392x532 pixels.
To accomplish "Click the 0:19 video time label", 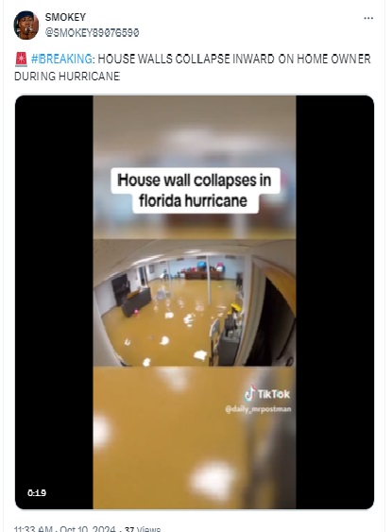I will [x=37, y=492].
